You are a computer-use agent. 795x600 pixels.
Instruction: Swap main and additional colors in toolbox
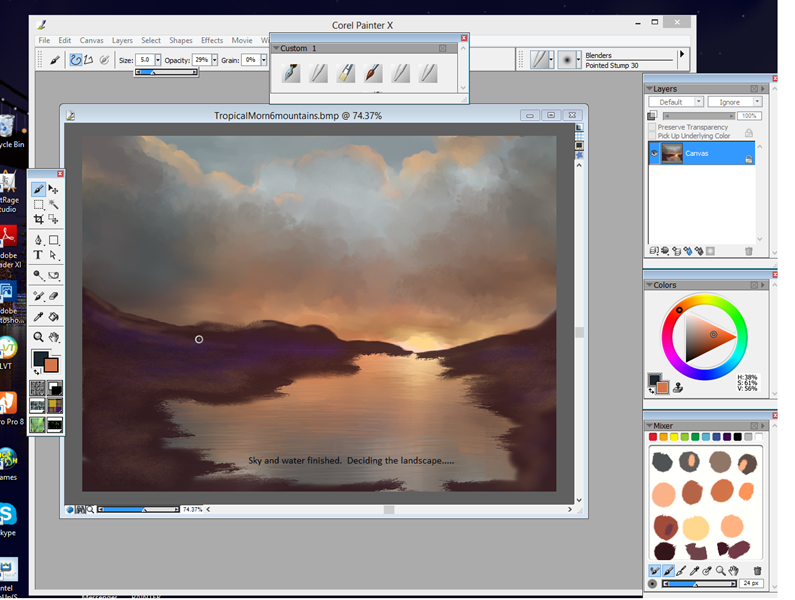37,372
